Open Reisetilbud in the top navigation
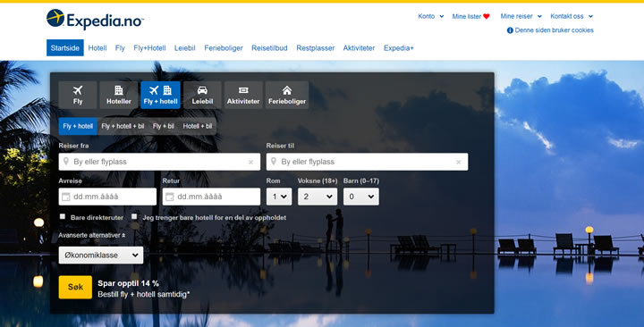 point(269,48)
